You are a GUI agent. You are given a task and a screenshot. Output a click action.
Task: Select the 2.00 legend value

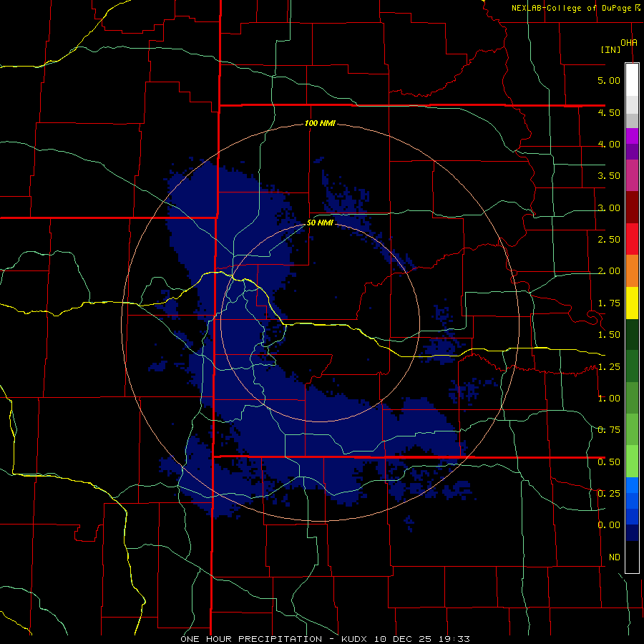(x=609, y=271)
